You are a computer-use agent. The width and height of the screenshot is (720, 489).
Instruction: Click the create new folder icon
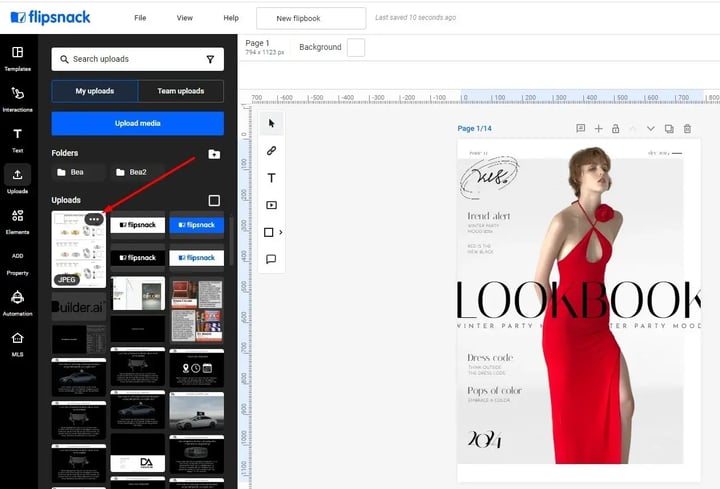tap(214, 154)
